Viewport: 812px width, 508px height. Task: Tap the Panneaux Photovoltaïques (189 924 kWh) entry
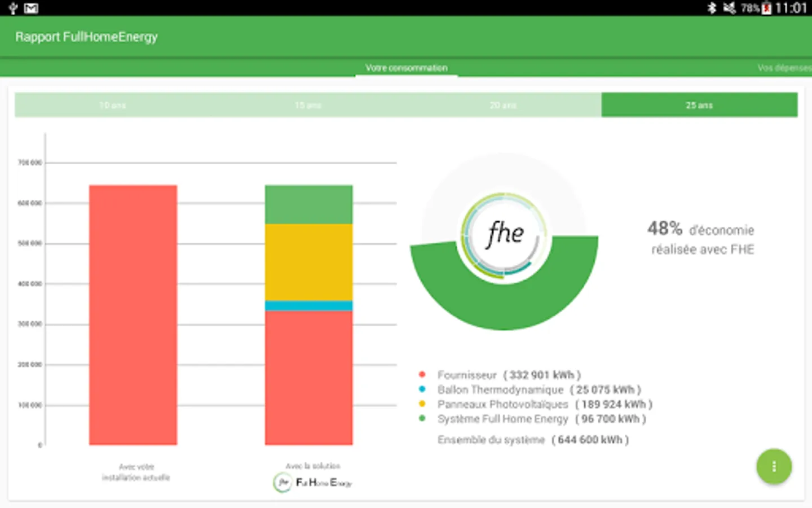pos(545,404)
